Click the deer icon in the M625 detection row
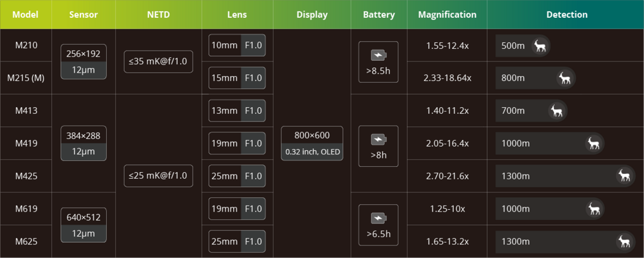The height and width of the screenshot is (258, 644). 624,241
